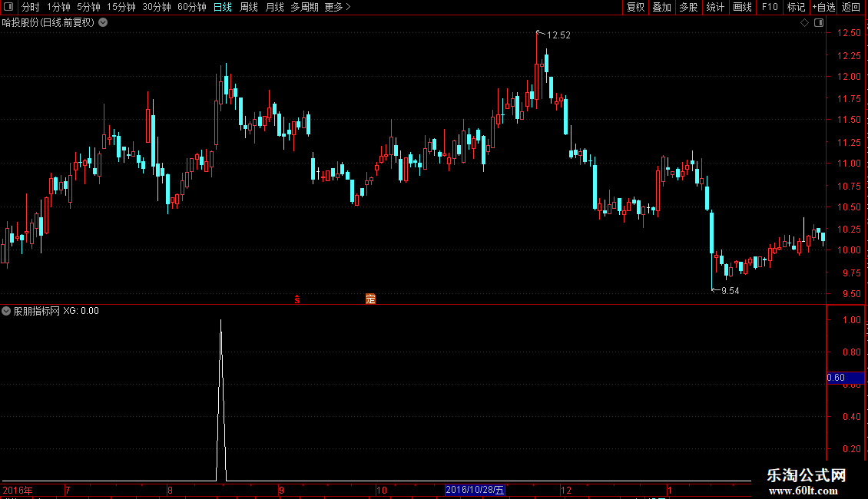Click the 10.00 price axis label
This screenshot has width=868, height=499.
[849, 250]
